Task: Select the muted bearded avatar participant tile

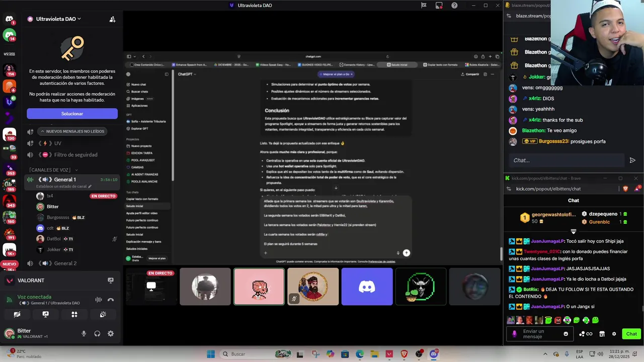Action: point(313,287)
